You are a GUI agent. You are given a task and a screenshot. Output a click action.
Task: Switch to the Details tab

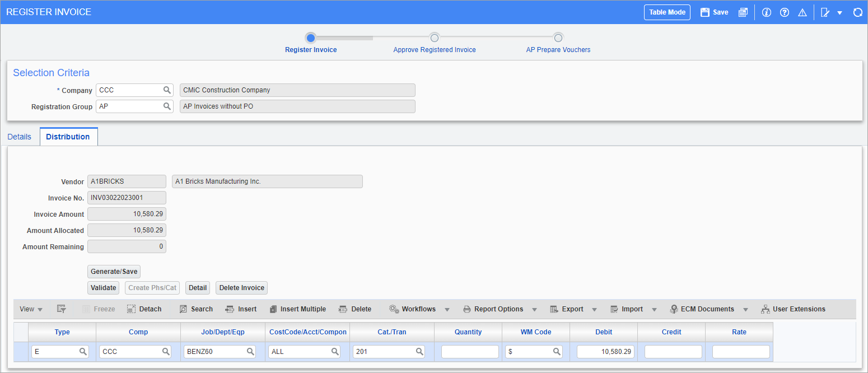pos(19,136)
